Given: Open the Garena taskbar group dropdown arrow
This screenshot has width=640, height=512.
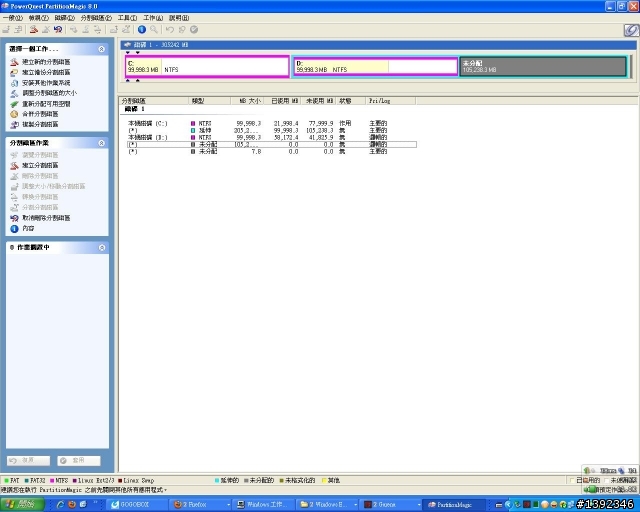Looking at the screenshot, I should click(419, 505).
